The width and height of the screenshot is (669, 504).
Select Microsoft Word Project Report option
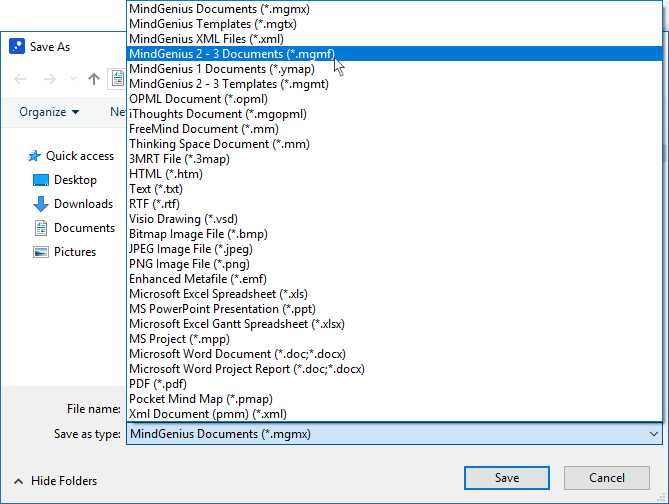point(394,369)
